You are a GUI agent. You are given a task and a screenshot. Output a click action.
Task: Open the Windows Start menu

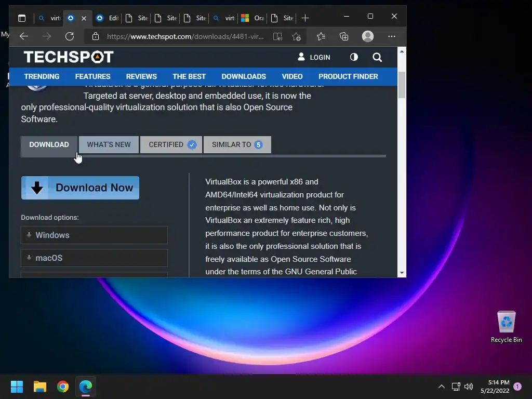[x=17, y=387]
